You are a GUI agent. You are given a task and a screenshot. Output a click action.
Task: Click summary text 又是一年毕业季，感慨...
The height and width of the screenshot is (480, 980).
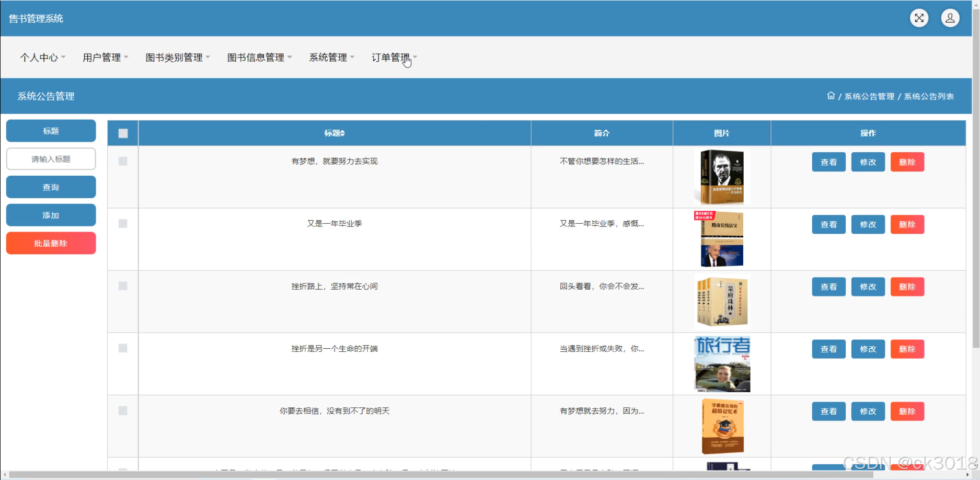(x=602, y=223)
